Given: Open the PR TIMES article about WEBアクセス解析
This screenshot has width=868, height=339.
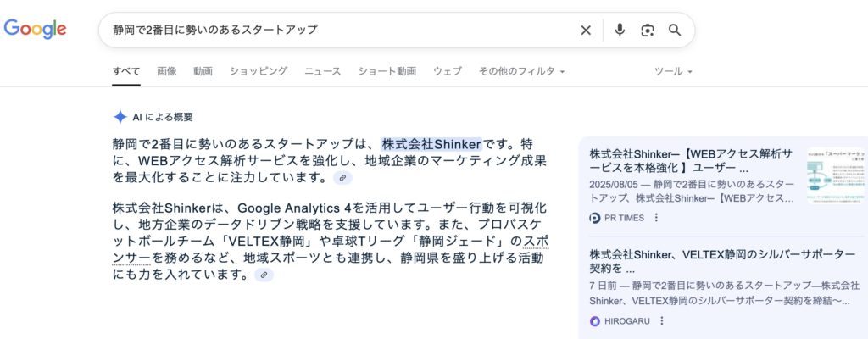Looking at the screenshot, I should point(692,160).
